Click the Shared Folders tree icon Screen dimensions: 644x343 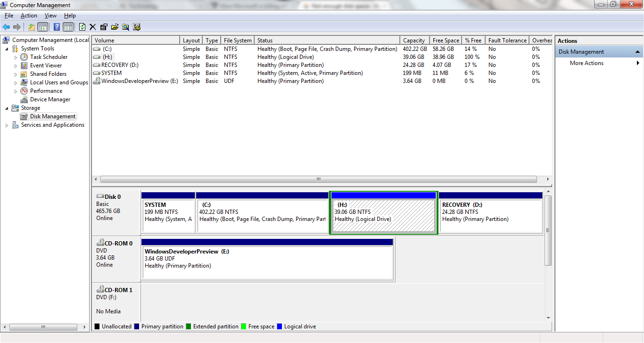click(24, 74)
